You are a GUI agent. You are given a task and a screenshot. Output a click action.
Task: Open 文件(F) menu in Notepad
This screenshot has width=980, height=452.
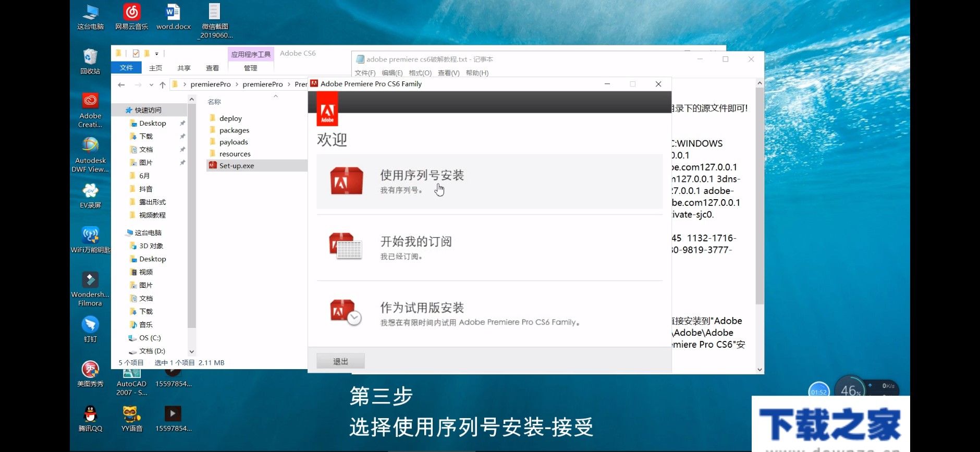[x=365, y=73]
